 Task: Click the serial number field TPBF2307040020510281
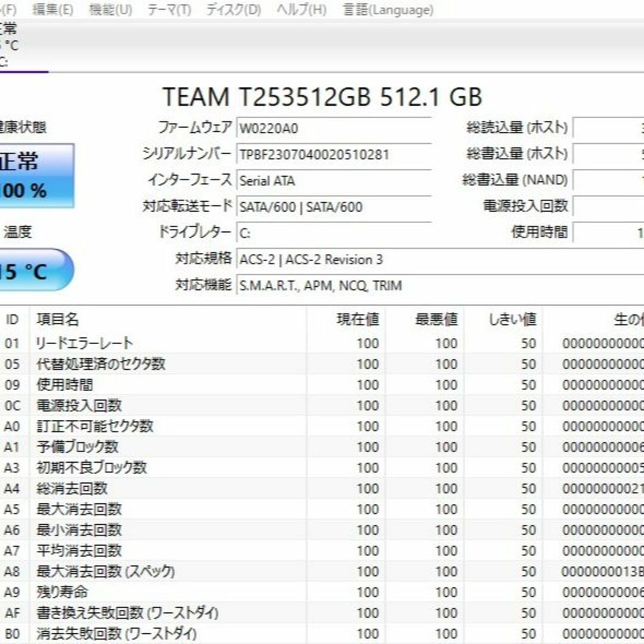(333, 154)
